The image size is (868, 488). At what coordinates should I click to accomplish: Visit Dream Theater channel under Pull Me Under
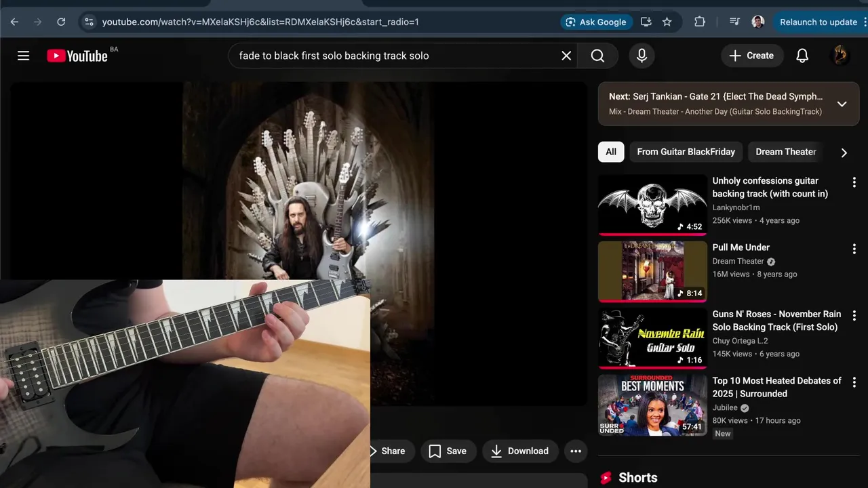click(738, 261)
